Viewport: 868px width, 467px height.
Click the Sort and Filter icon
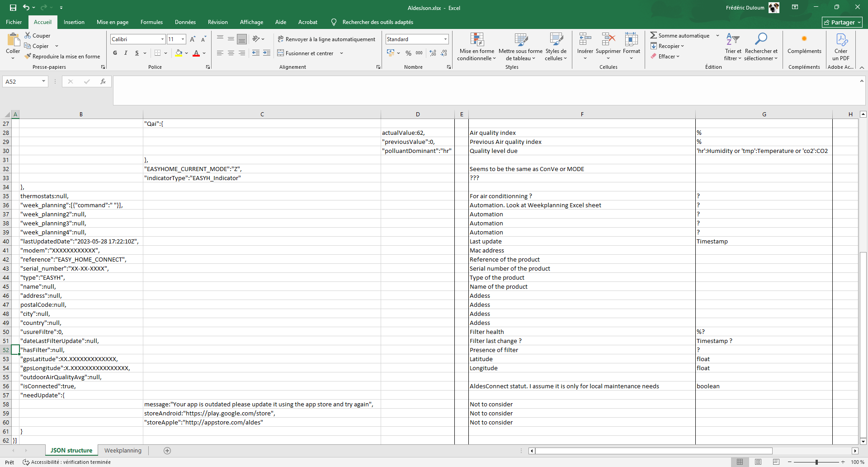coord(732,40)
